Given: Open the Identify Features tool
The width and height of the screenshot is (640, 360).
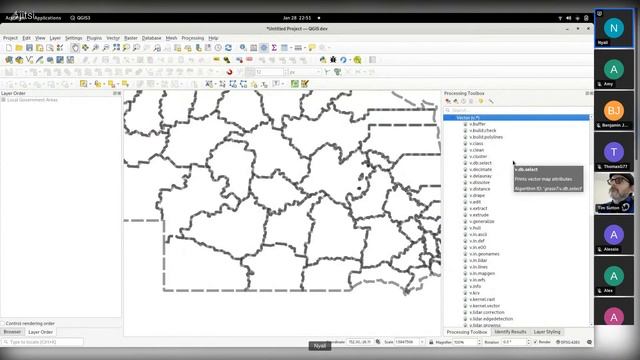Looking at the screenshot, I should pyautogui.click(x=243, y=48).
